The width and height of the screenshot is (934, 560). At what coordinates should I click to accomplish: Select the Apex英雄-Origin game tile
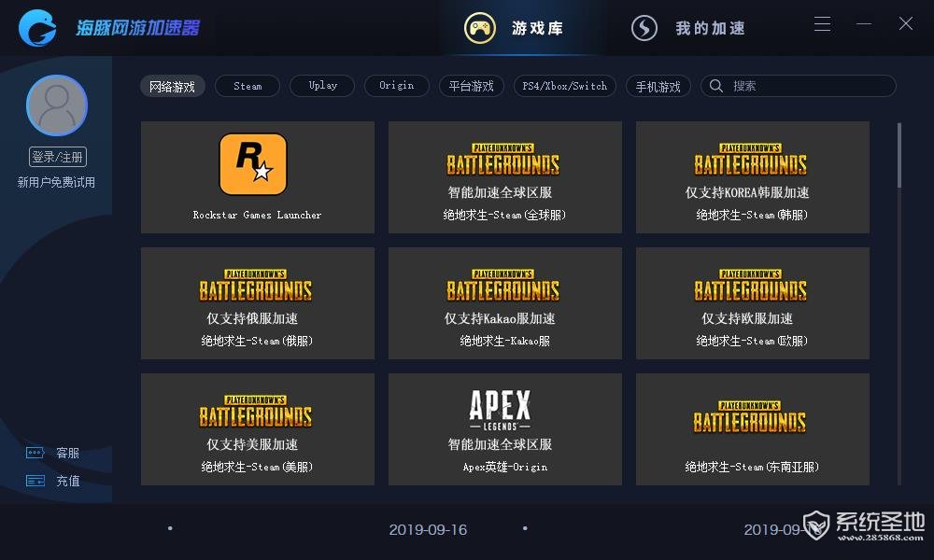505,429
